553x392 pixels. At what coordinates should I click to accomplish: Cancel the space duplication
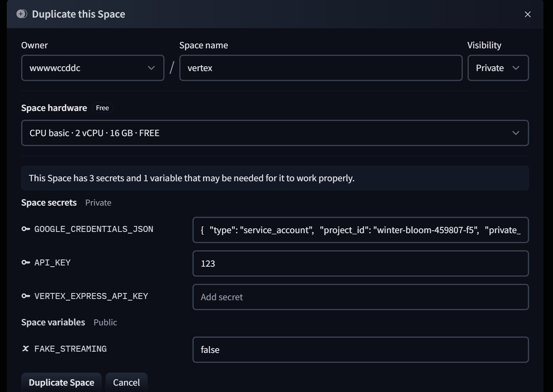pos(126,382)
